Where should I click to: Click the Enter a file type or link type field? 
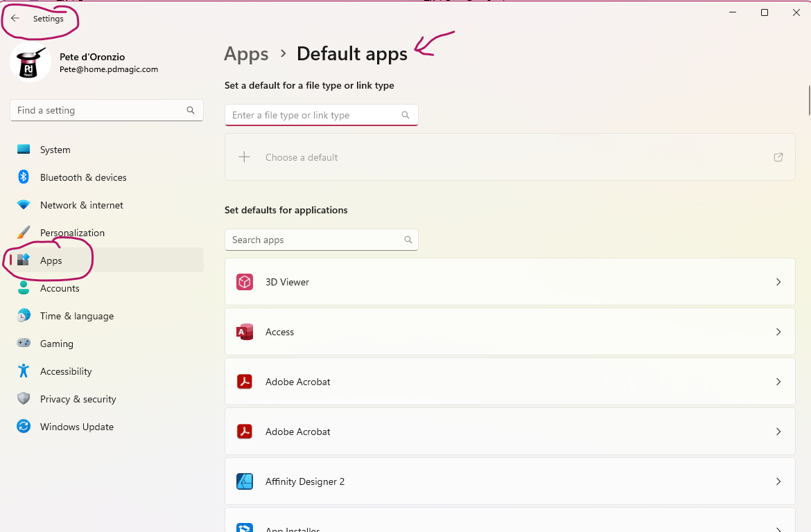pos(321,115)
